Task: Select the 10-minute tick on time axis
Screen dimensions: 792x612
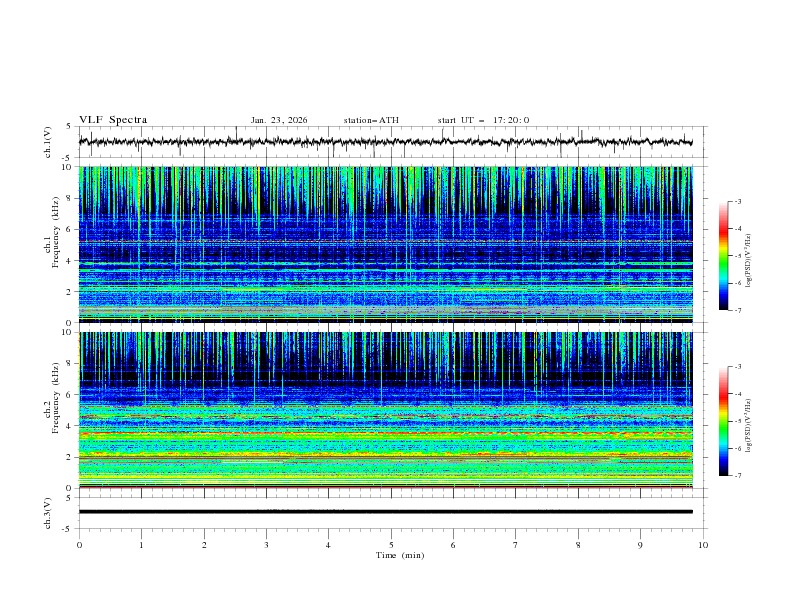Action: click(x=703, y=545)
